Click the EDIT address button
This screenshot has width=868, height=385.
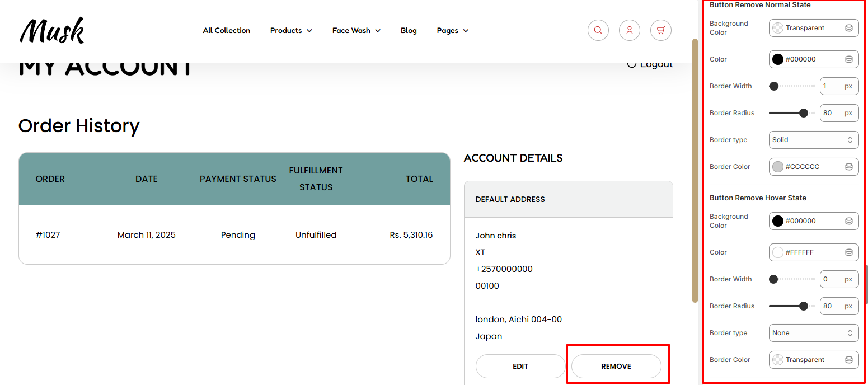(x=520, y=367)
